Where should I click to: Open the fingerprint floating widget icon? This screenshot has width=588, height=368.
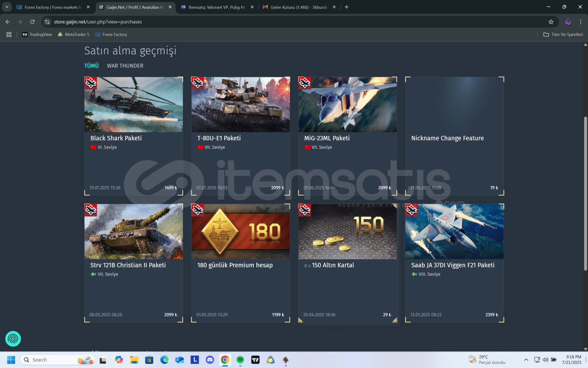[13, 339]
